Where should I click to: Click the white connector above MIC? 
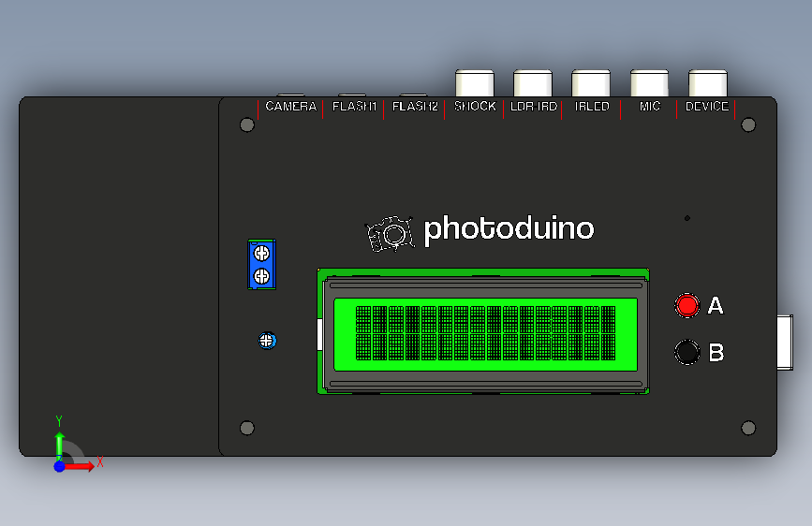pyautogui.click(x=649, y=83)
